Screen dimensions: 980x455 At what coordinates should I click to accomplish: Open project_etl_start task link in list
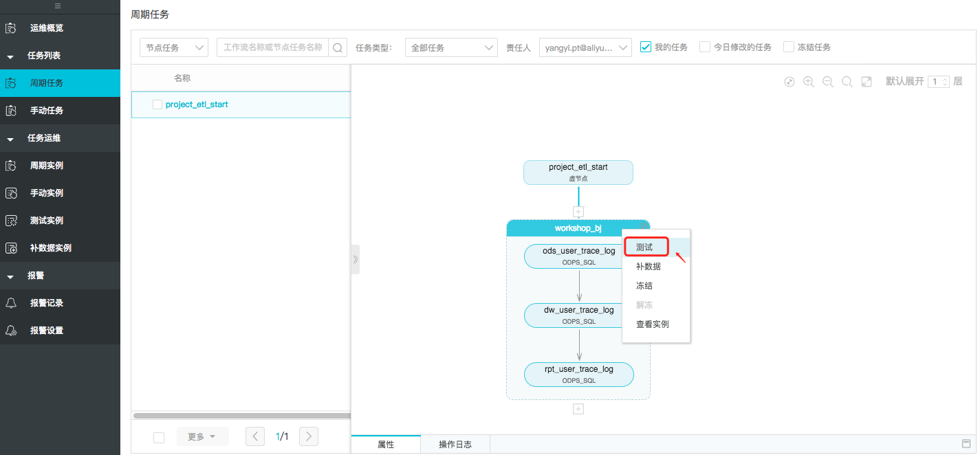[x=197, y=104]
